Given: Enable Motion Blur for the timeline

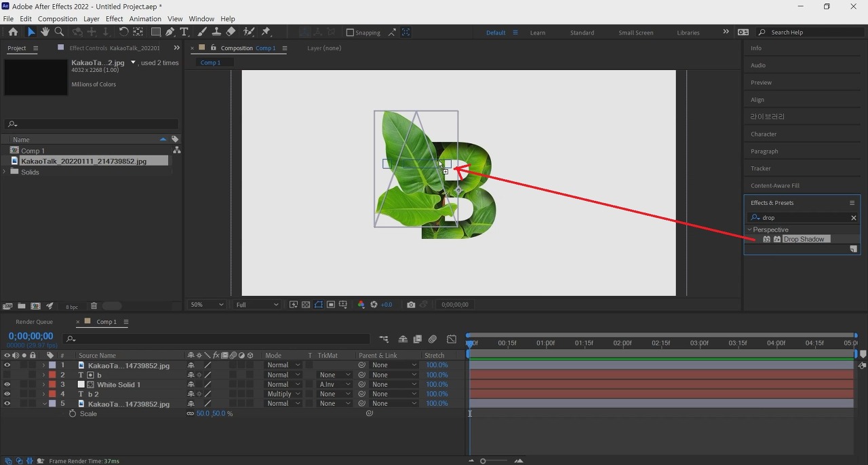Looking at the screenshot, I should 432,339.
